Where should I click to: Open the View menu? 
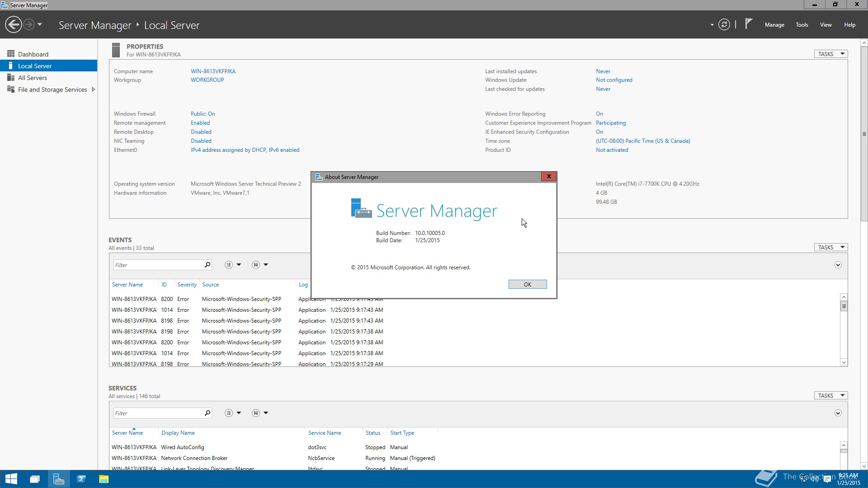(826, 25)
